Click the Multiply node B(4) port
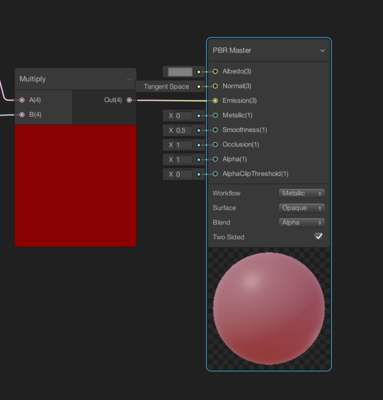Screen dimensions: 383x400 (x=22, y=115)
